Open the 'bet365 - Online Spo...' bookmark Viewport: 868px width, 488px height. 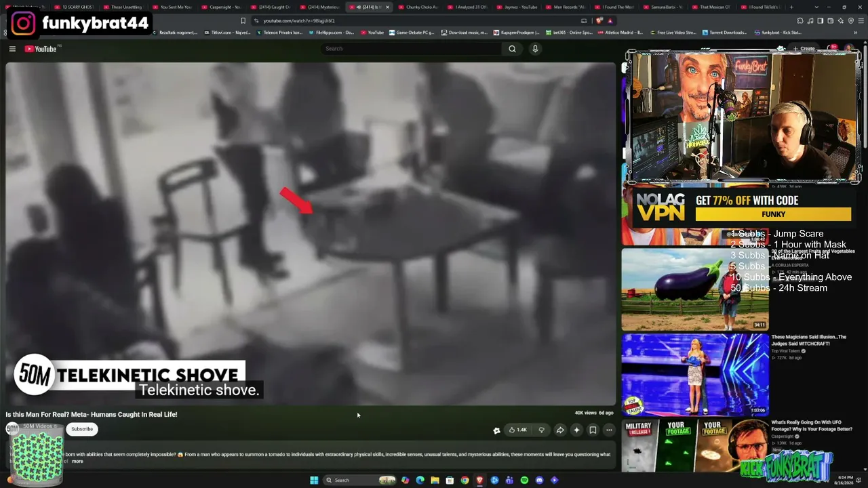pyautogui.click(x=568, y=33)
